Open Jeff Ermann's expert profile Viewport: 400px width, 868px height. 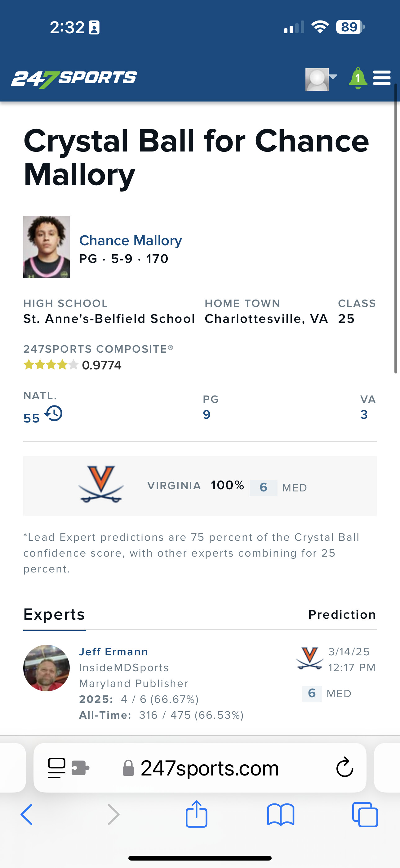pos(113,652)
